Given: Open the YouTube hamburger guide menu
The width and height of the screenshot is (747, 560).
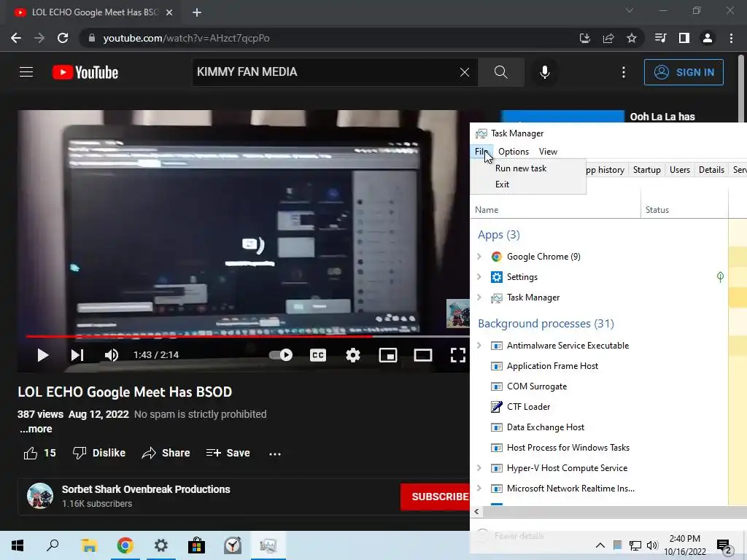Looking at the screenshot, I should pos(26,72).
